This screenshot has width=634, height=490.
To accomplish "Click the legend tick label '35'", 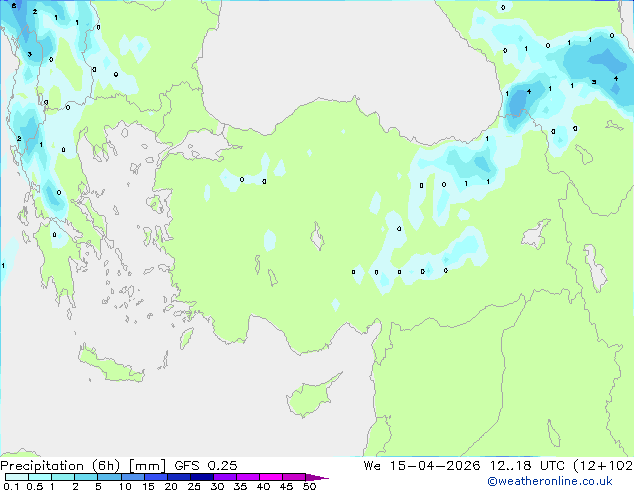I will point(240,486).
